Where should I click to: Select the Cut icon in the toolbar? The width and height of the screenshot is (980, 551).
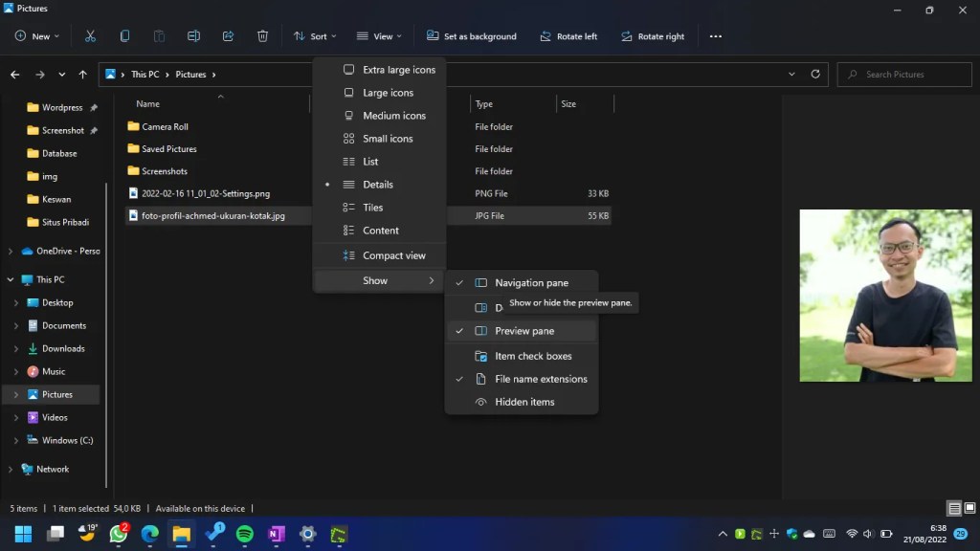[91, 35]
